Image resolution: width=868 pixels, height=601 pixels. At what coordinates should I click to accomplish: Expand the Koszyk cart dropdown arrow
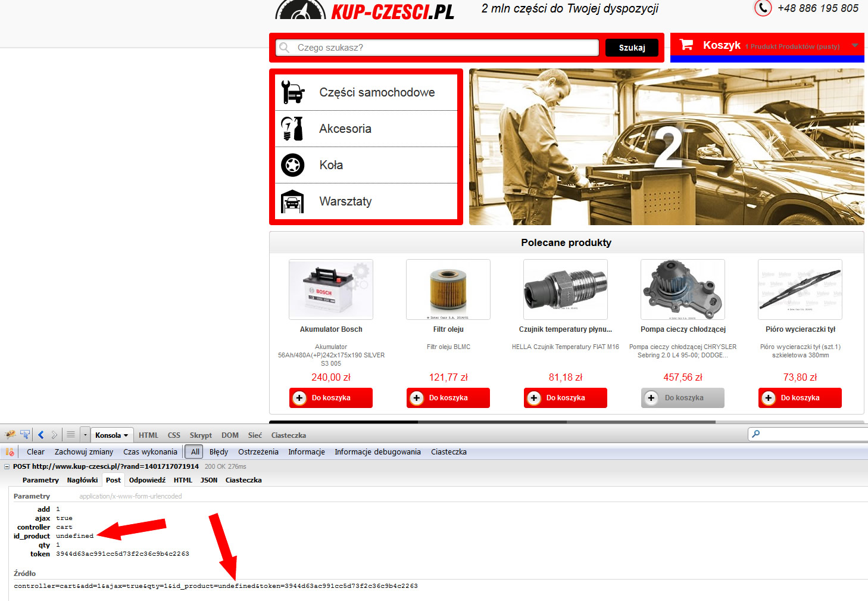[855, 46]
